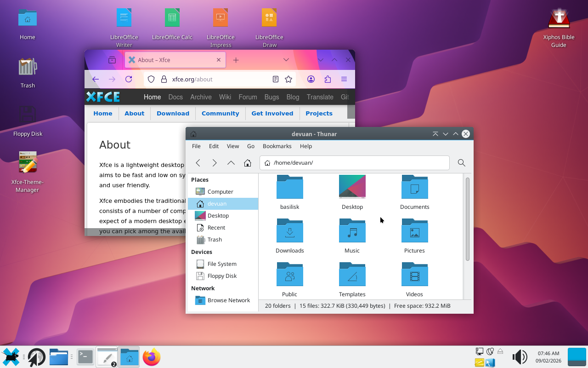This screenshot has height=368, width=588.
Task: Launch the file manager from the panel
Action: click(x=59, y=357)
